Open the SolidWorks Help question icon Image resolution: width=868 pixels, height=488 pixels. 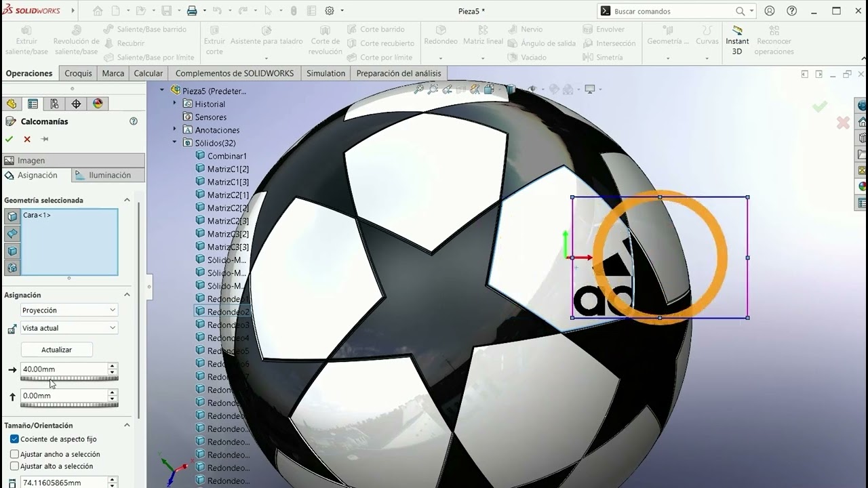791,11
